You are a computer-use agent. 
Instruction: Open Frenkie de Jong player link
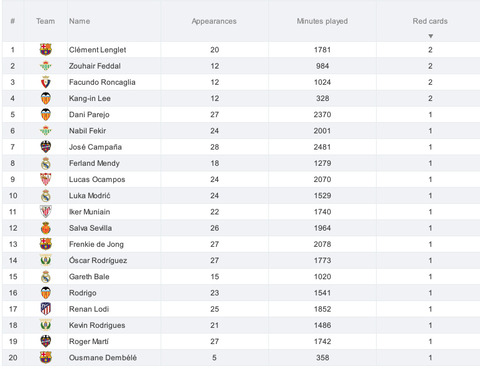point(96,244)
